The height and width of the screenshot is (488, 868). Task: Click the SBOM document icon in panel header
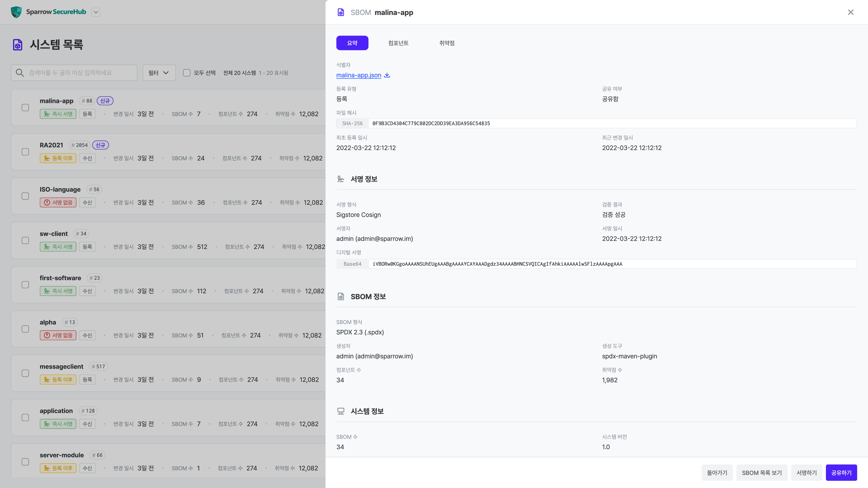tap(341, 12)
